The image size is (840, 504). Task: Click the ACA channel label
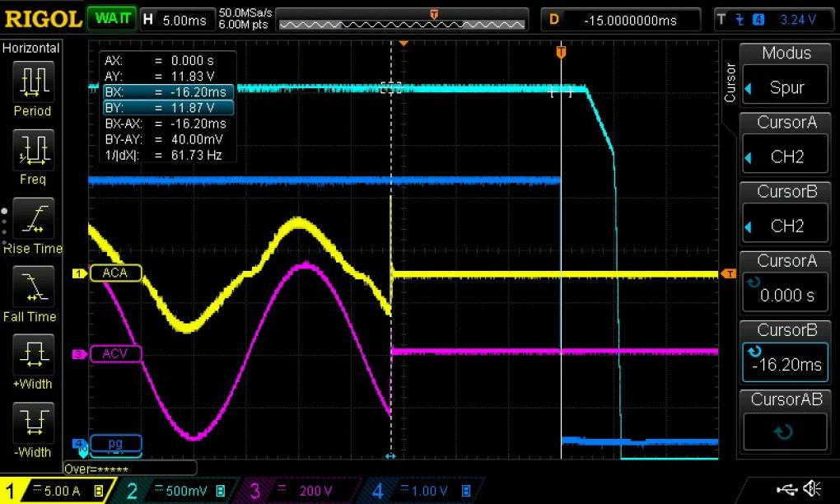[x=115, y=273]
